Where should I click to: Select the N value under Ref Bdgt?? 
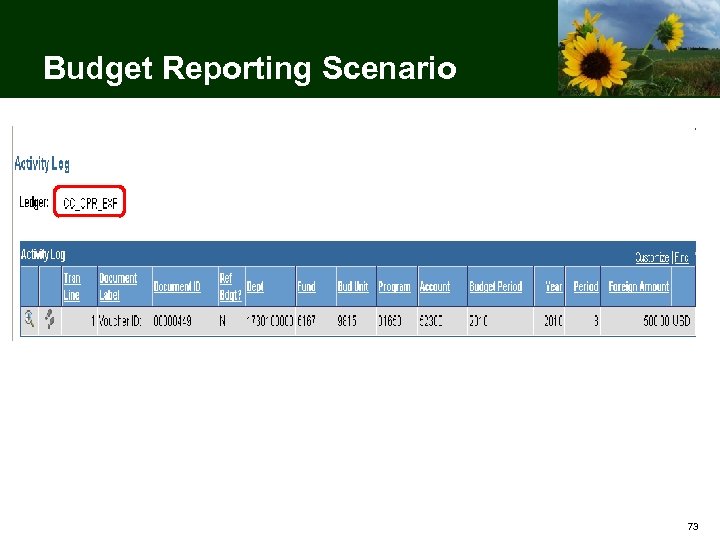[x=223, y=321]
